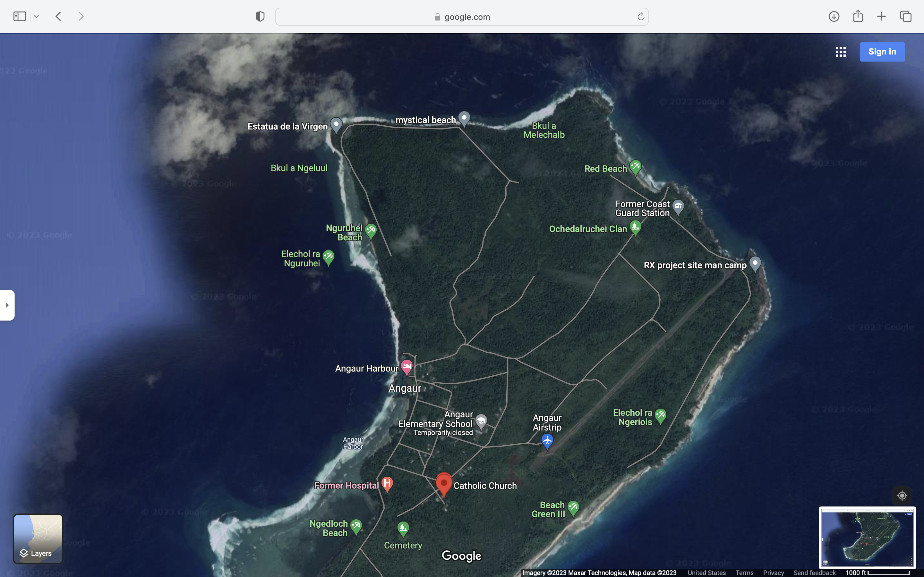
Task: Show Safari tab overview
Action: 906,16
